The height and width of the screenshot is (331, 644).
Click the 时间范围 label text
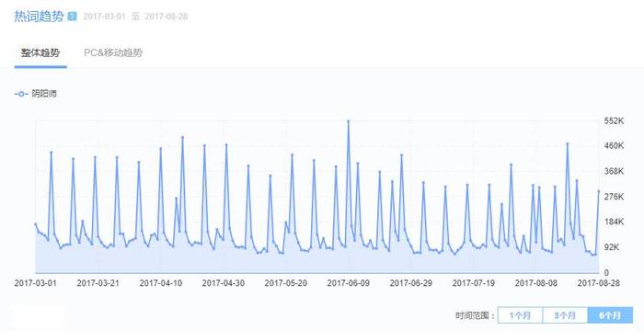(475, 315)
